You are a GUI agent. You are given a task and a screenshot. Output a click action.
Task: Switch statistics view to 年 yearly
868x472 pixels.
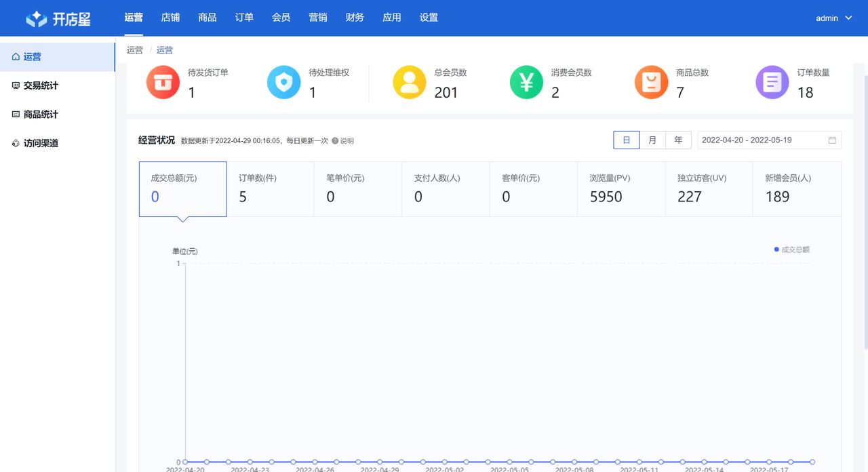coord(678,140)
